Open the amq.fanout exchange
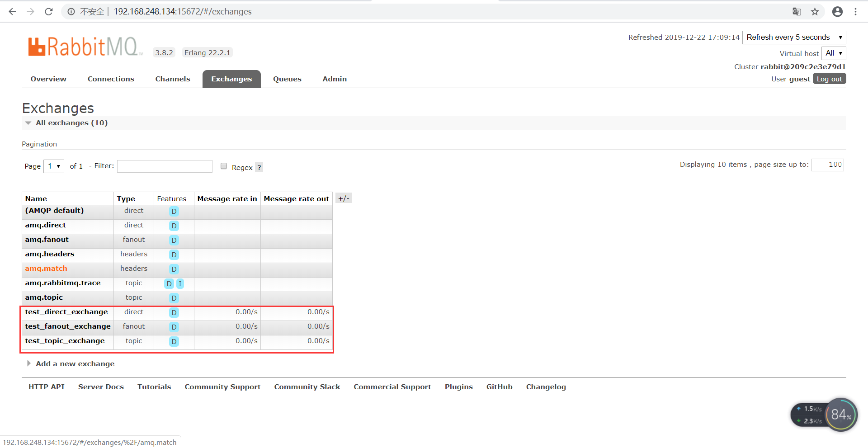Viewport: 868px width, 448px height. click(47, 240)
